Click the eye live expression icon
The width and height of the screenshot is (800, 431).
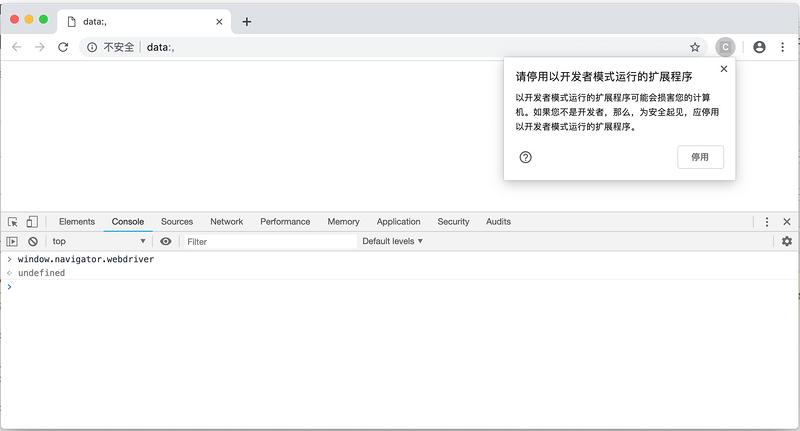(166, 241)
